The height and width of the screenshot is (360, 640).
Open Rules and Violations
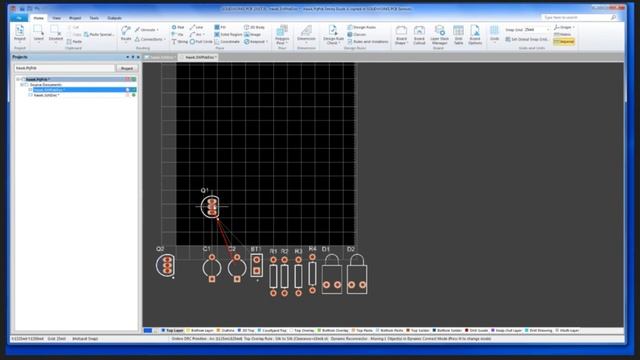[x=368, y=42]
